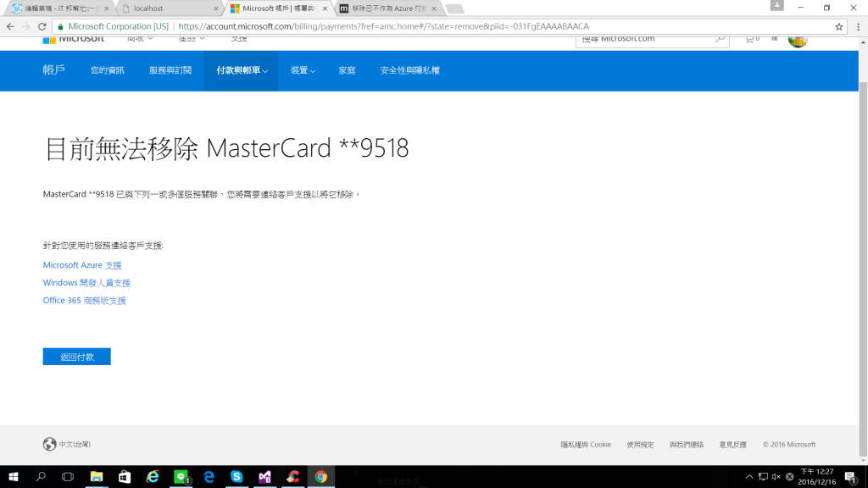
Task: Click the 返回付款 button
Action: pos(77,357)
